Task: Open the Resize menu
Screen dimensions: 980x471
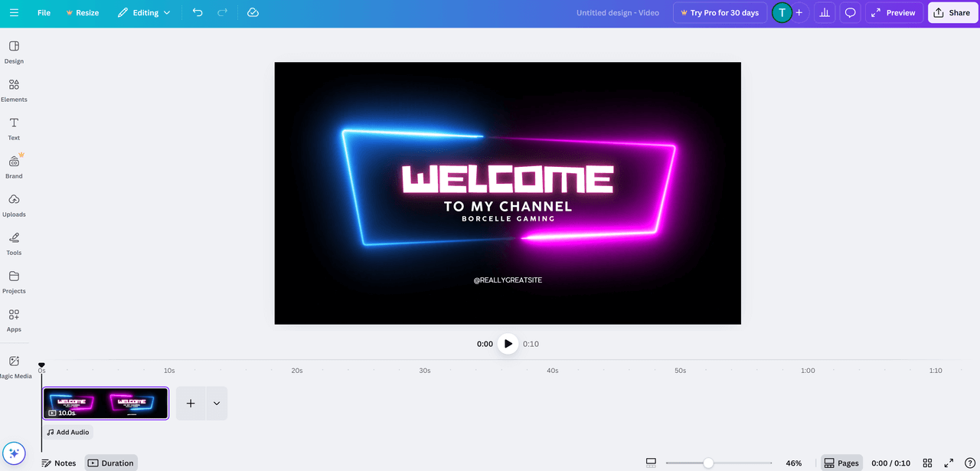Action: point(82,13)
